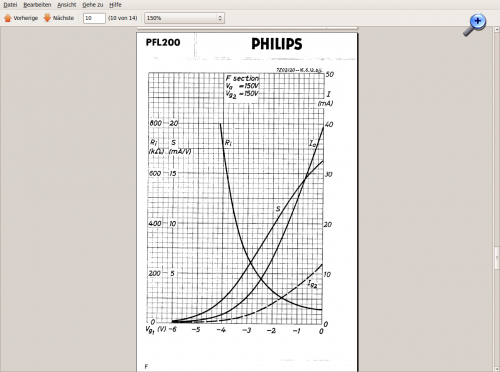Open the Datei menu
This screenshot has height=372, width=500.
[x=10, y=5]
